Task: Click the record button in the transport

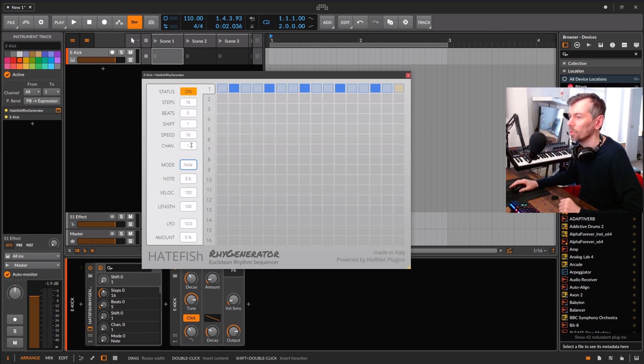Action: point(104,22)
